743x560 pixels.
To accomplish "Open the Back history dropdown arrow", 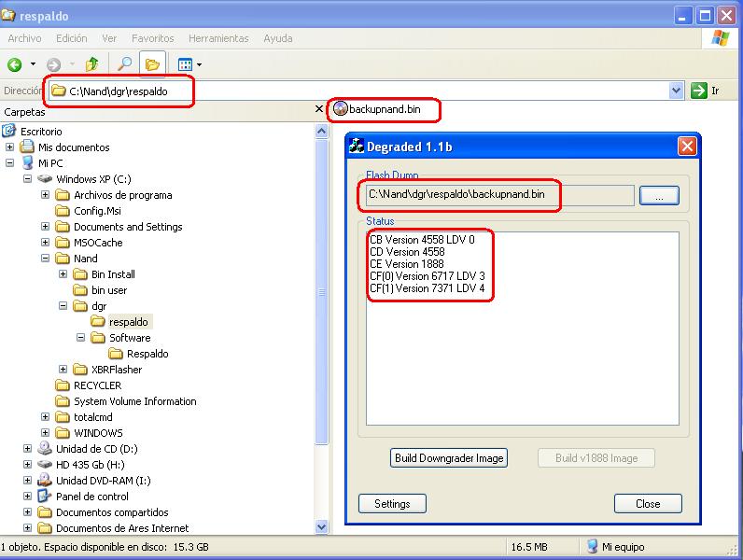I will (x=33, y=64).
